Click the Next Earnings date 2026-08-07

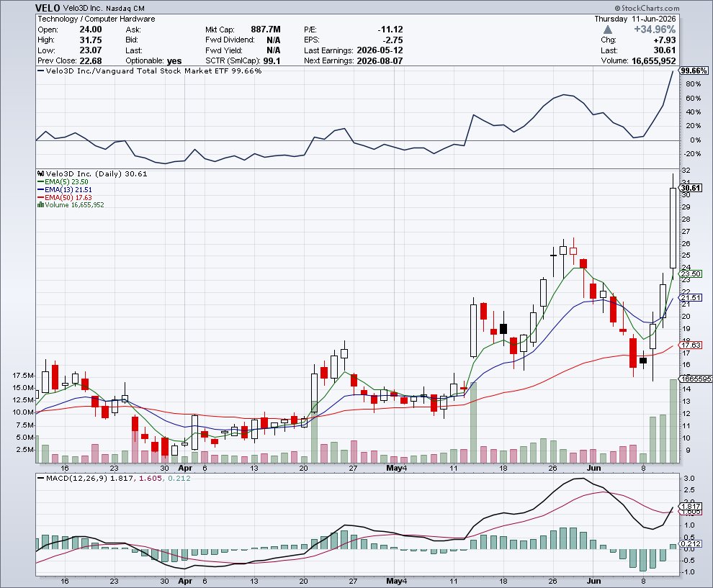pos(380,61)
